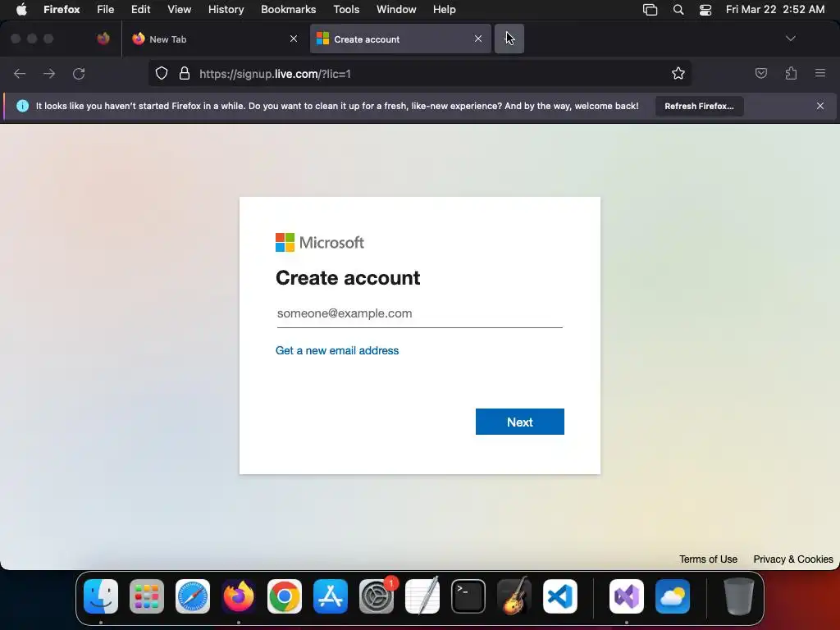Open the Tools menu
This screenshot has height=630, width=840.
346,10
